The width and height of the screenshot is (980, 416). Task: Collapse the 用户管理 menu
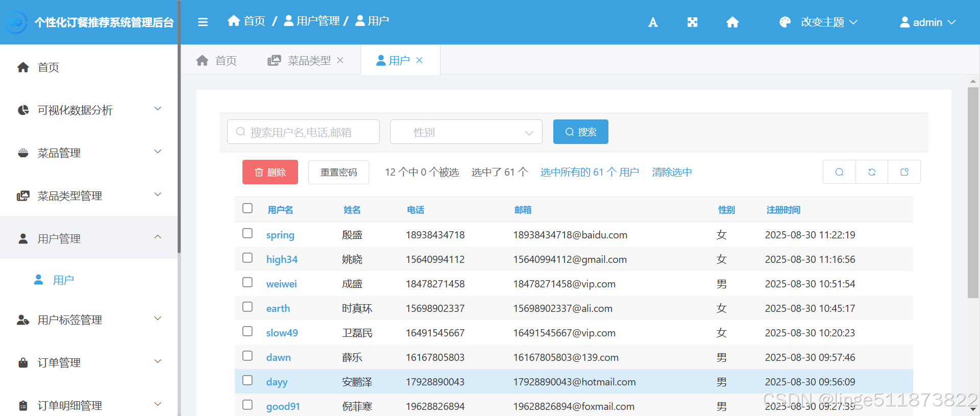coord(158,237)
